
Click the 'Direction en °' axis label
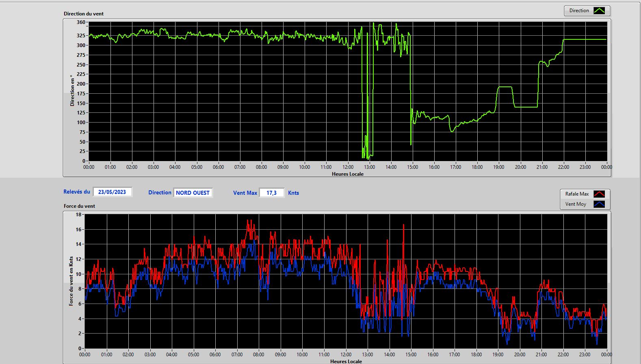tap(72, 90)
